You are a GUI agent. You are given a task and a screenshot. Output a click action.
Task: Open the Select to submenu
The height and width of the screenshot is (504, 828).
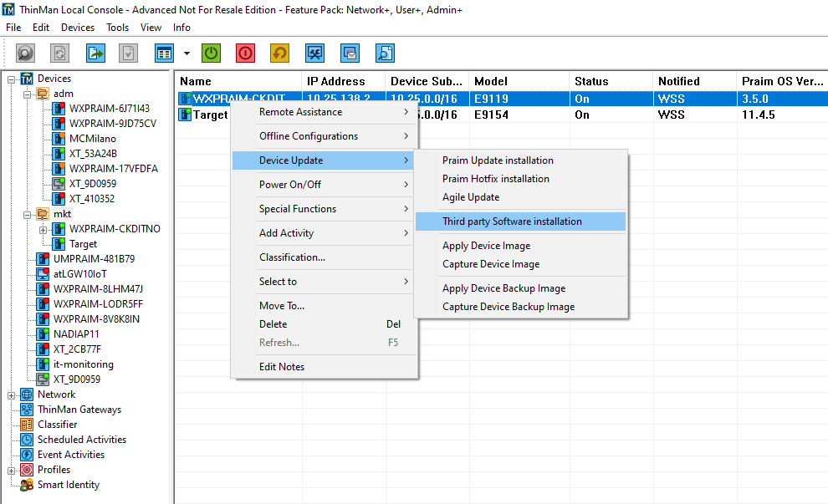point(325,282)
